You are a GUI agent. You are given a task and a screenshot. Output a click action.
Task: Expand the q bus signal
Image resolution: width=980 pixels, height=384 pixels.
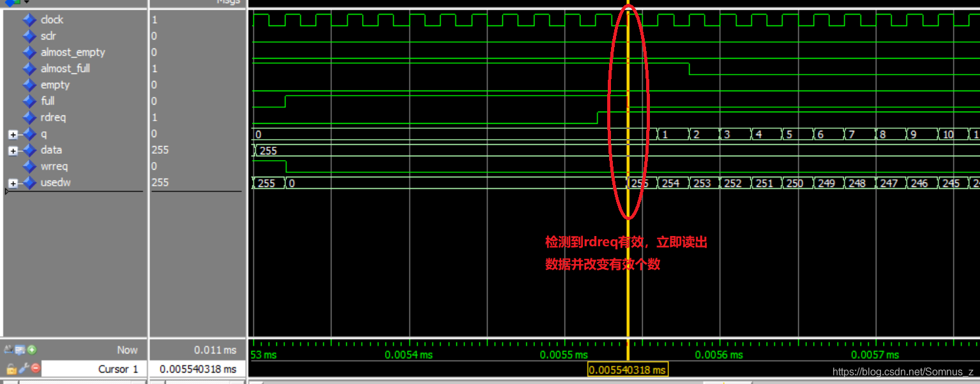tap(13, 135)
